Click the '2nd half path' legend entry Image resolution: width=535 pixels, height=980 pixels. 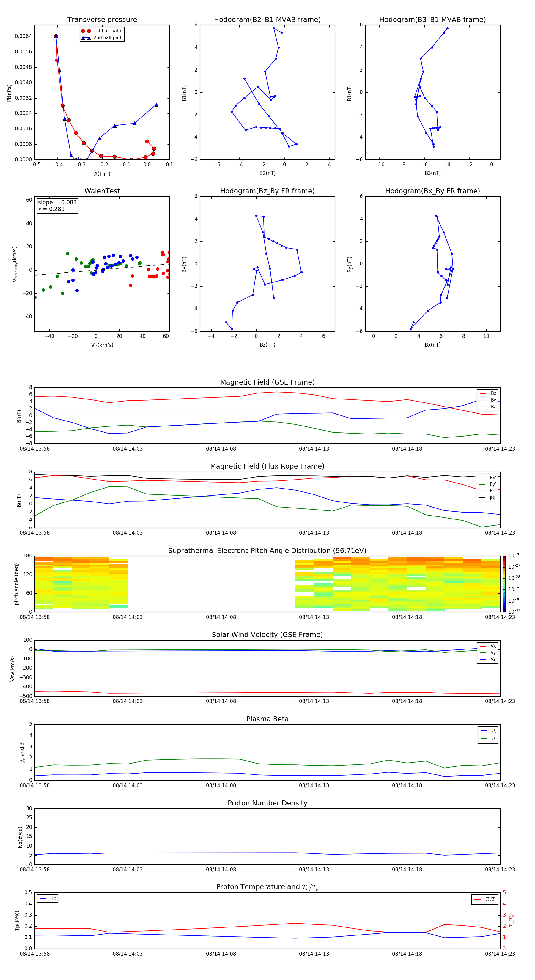[103, 38]
